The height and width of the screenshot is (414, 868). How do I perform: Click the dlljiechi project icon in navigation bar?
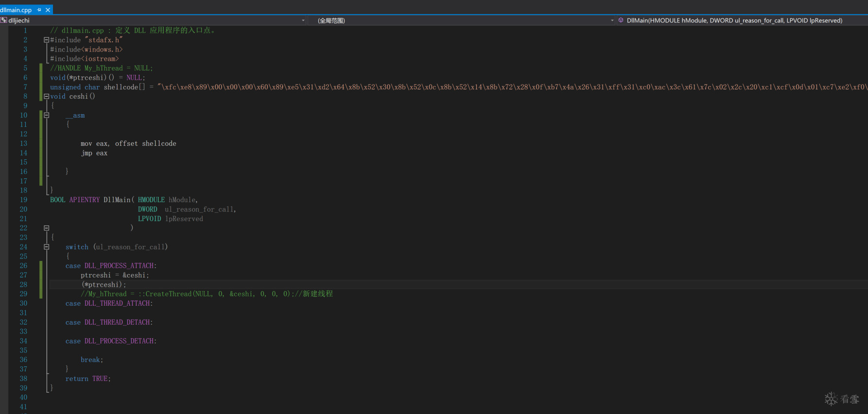point(4,20)
